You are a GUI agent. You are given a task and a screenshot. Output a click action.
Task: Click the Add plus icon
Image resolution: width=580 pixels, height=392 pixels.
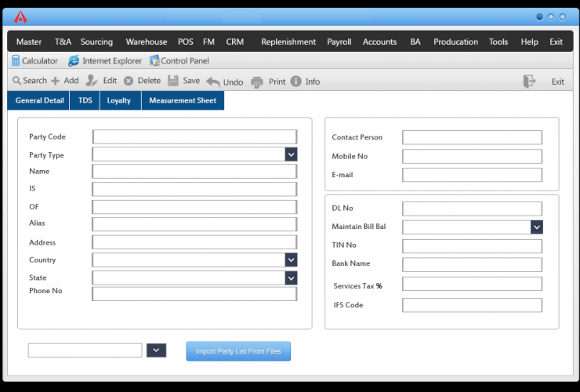[55, 81]
